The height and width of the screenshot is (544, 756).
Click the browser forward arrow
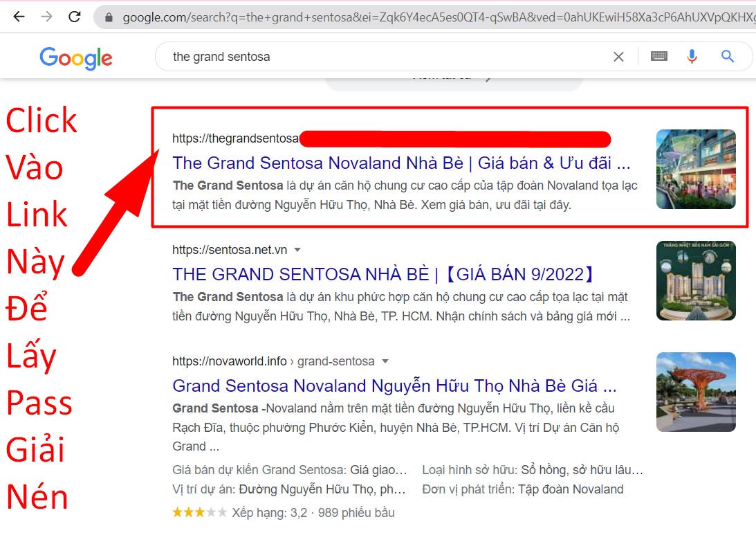point(47,17)
